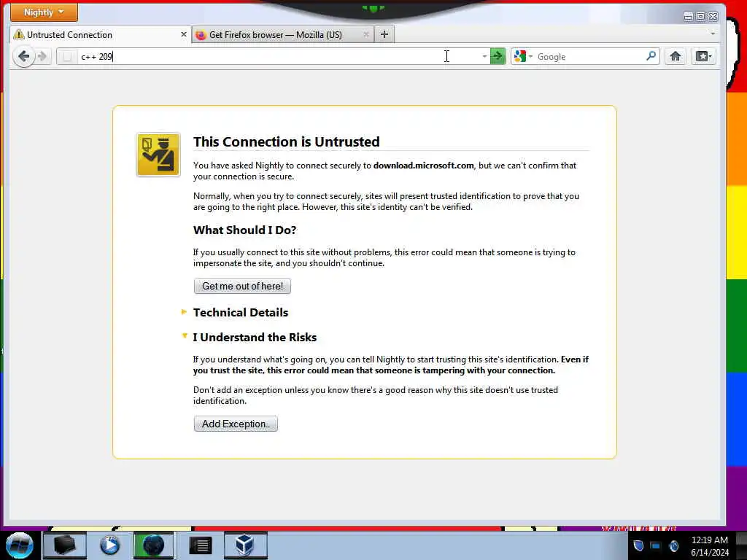Click the untrusted connection officer icon
This screenshot has height=560, width=747.
[158, 155]
